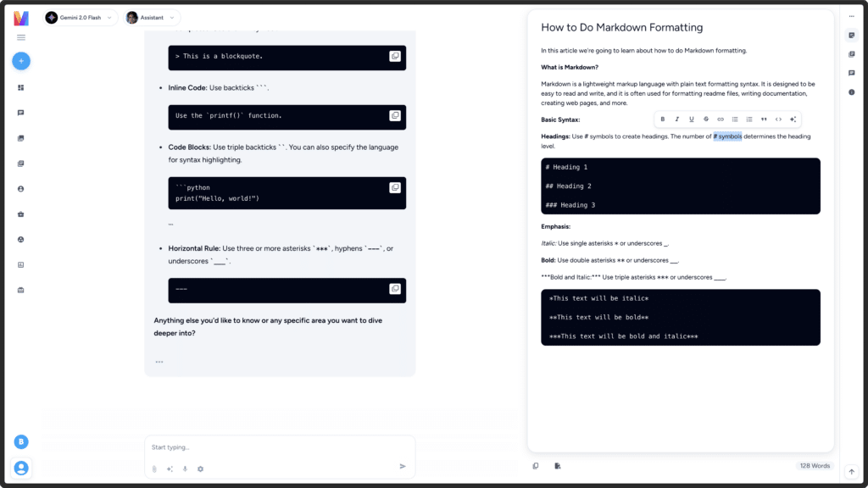Open the Assistant persona dropdown
Viewport: 868px width, 488px height.
coord(152,18)
